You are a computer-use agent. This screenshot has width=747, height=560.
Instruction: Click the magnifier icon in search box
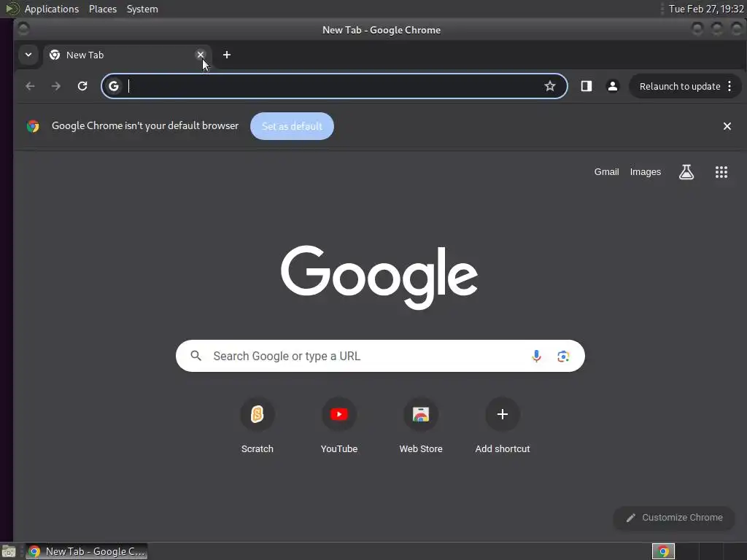[x=196, y=356]
